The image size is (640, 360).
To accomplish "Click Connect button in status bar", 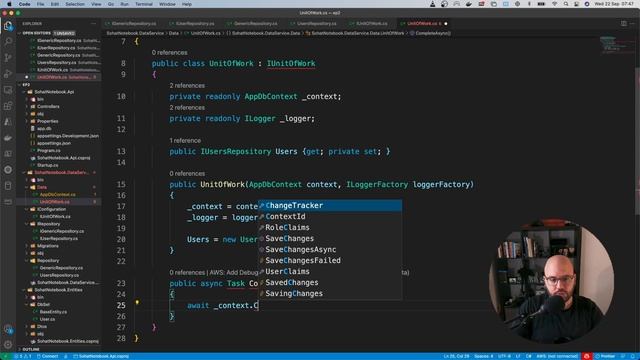I will 48,356.
